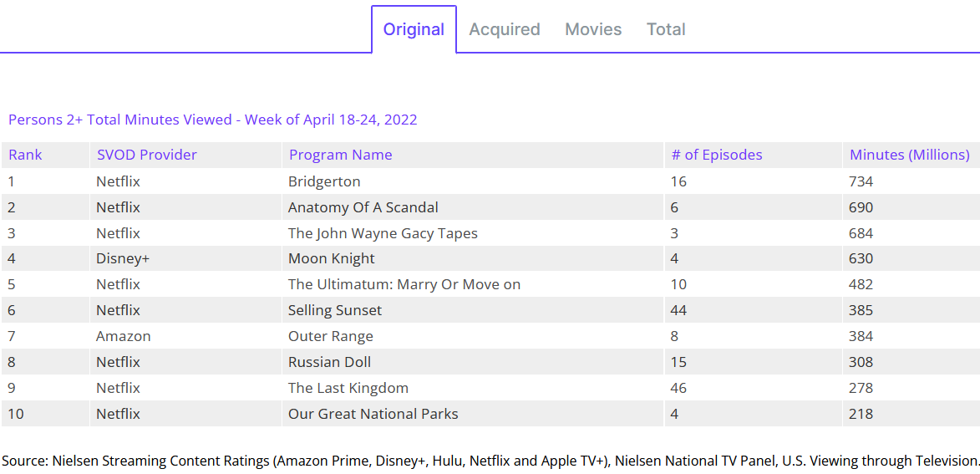Screen dimensions: 980x474
Task: Select The Last Kingdom entry
Action: 348,389
